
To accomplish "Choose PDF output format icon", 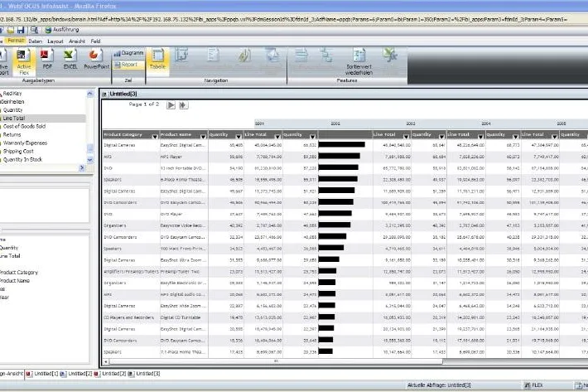I will point(47,60).
